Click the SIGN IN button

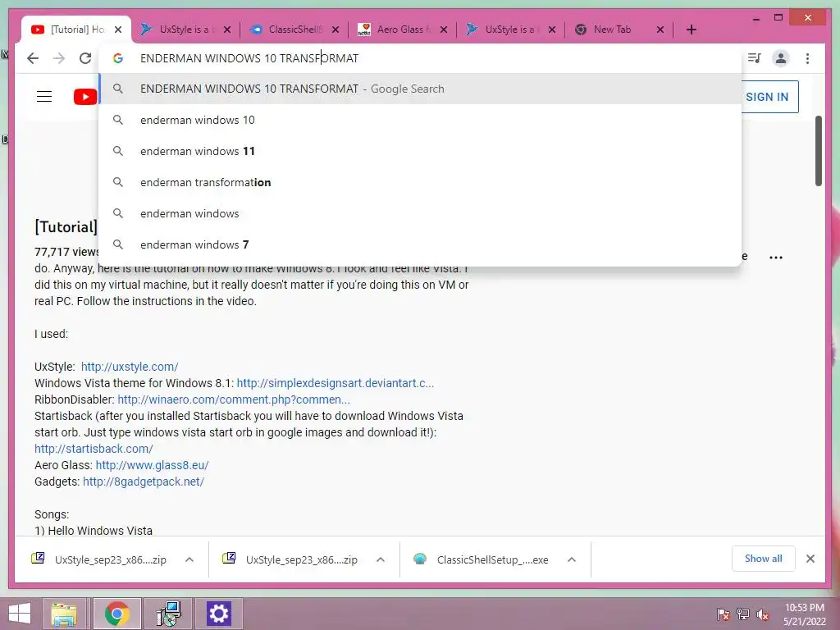[x=767, y=97]
